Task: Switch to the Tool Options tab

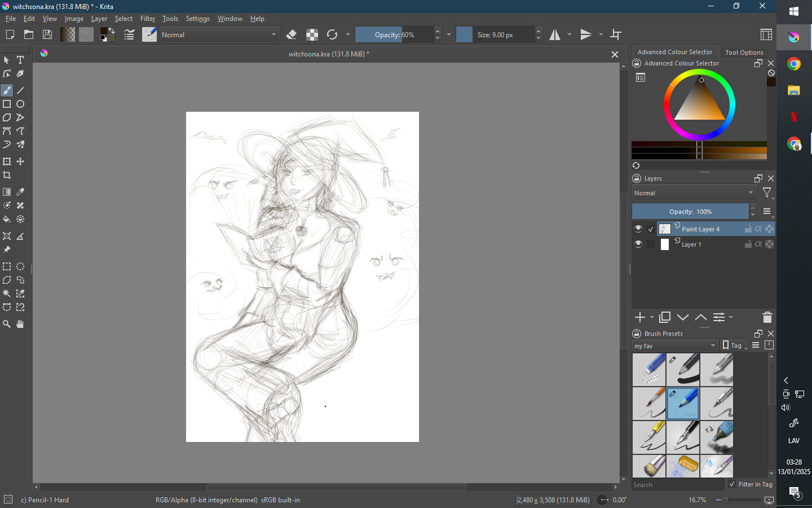Action: pyautogui.click(x=744, y=52)
